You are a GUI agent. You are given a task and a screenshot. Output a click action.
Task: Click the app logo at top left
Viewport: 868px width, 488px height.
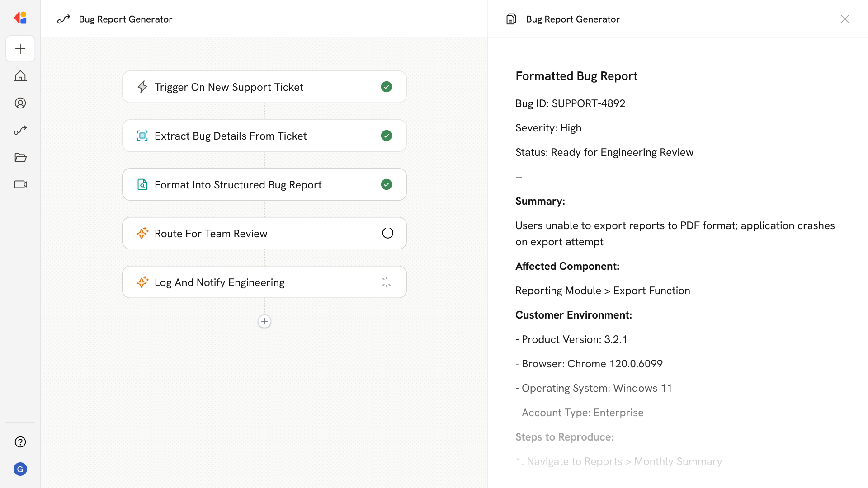(20, 18)
